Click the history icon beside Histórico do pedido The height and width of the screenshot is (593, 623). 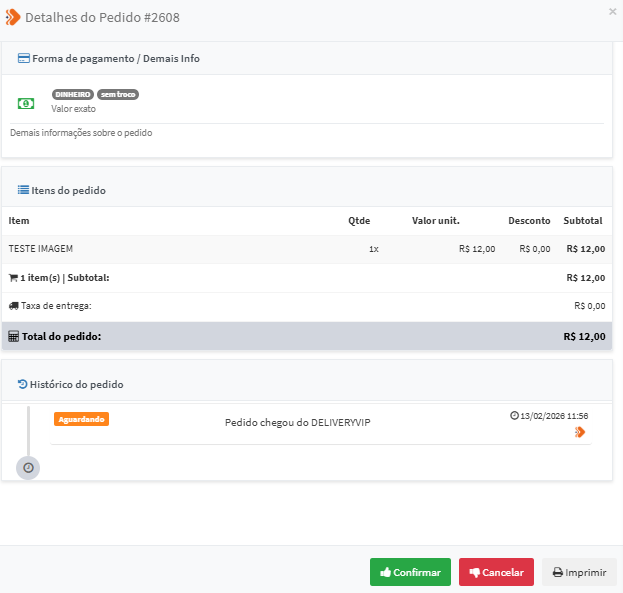pyautogui.click(x=23, y=384)
